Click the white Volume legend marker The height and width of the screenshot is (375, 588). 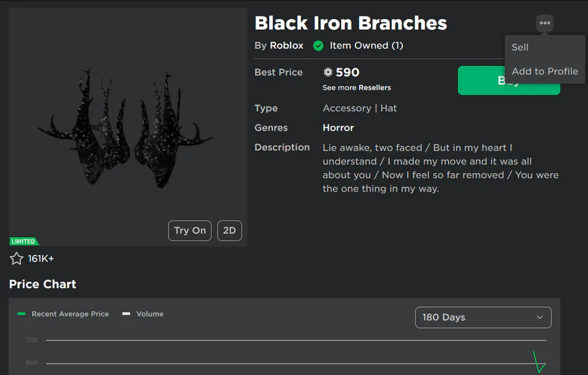[x=126, y=314]
